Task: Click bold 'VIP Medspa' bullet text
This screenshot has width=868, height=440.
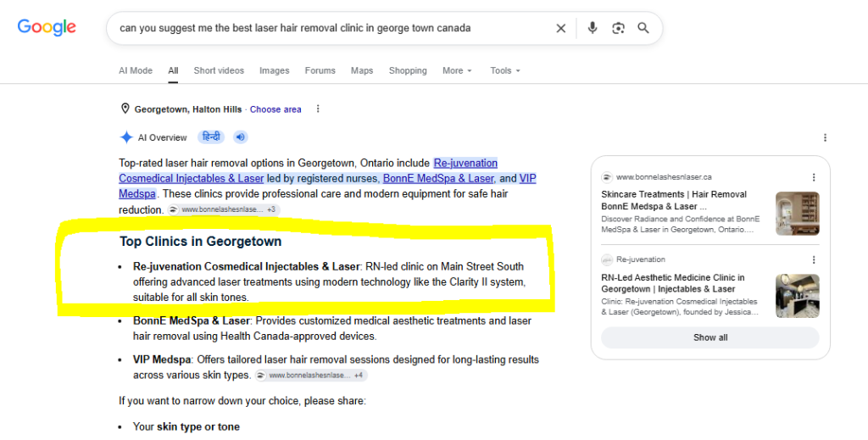Action: [x=162, y=359]
